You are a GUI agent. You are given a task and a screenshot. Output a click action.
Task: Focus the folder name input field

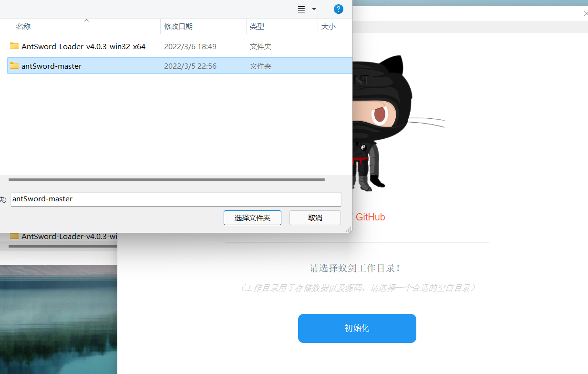click(x=176, y=199)
